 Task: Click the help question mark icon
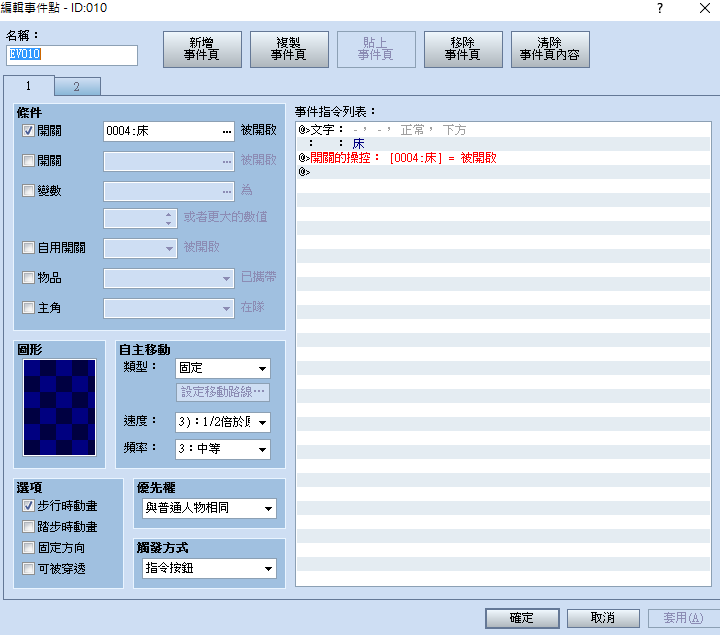(x=660, y=8)
